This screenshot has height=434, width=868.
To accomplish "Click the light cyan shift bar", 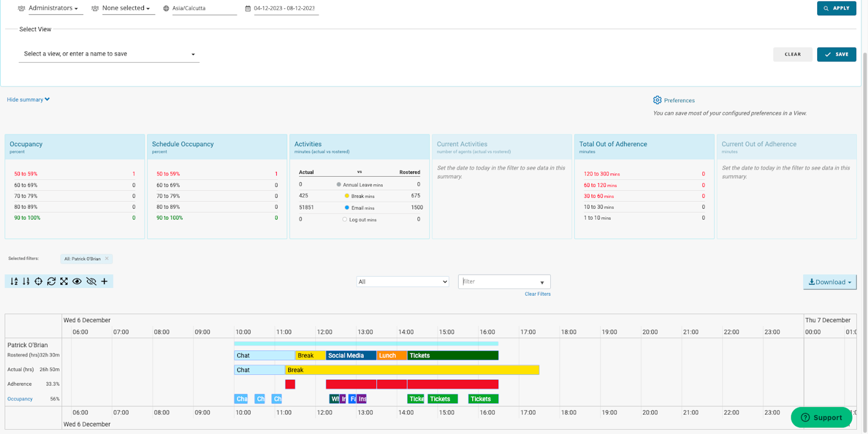I will coord(366,344).
